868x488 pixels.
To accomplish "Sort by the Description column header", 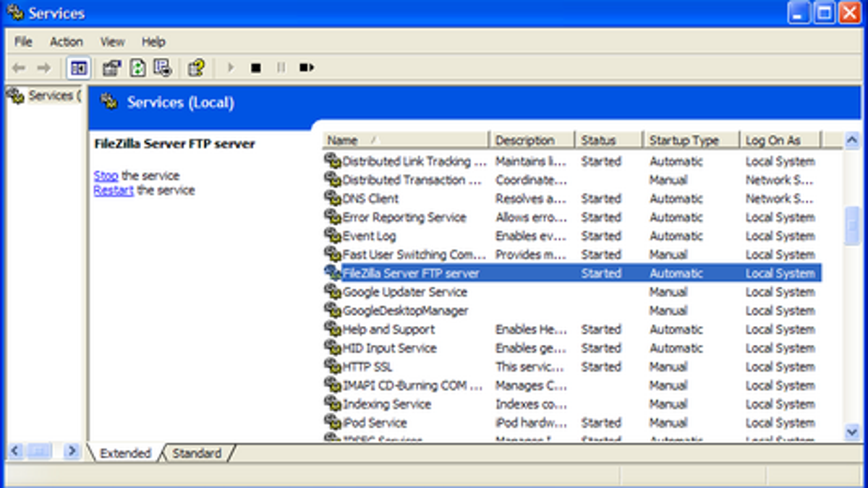I will click(x=532, y=140).
